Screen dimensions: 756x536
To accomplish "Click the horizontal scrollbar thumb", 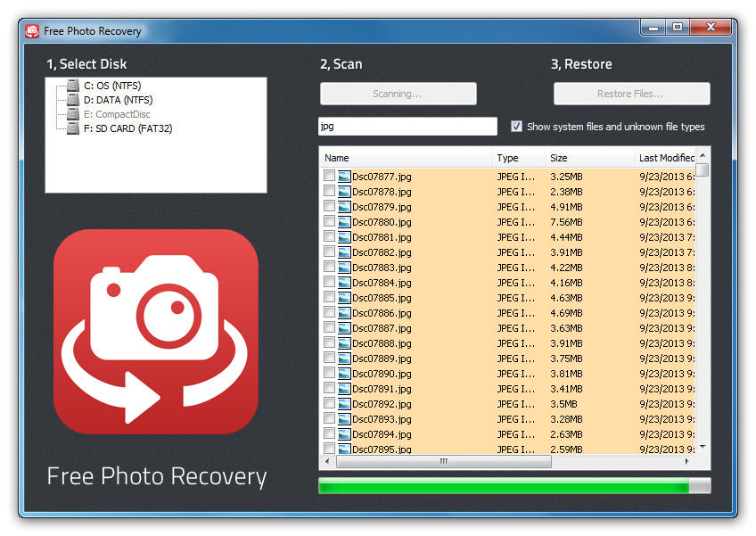I will tap(444, 462).
